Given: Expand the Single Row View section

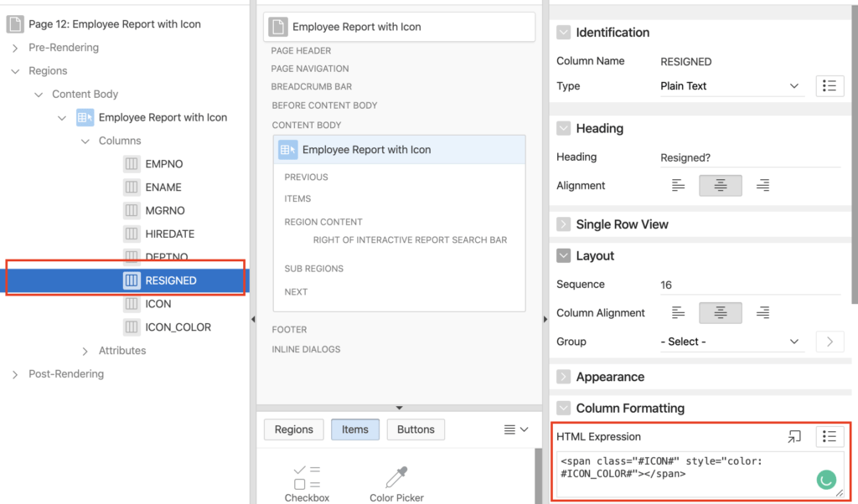Looking at the screenshot, I should point(564,224).
